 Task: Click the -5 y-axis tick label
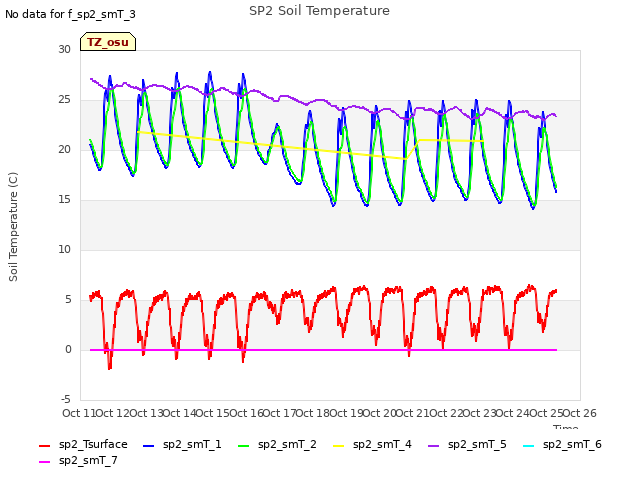pos(66,399)
